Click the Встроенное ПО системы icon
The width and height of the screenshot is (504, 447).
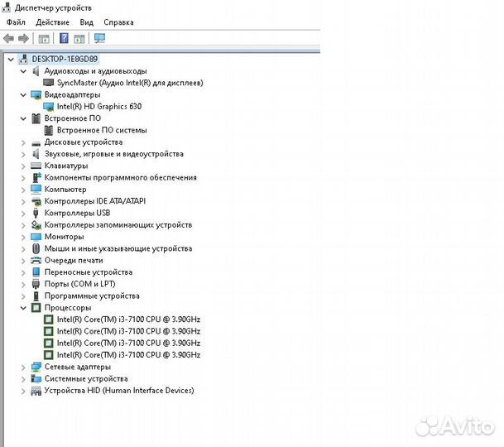(x=49, y=130)
